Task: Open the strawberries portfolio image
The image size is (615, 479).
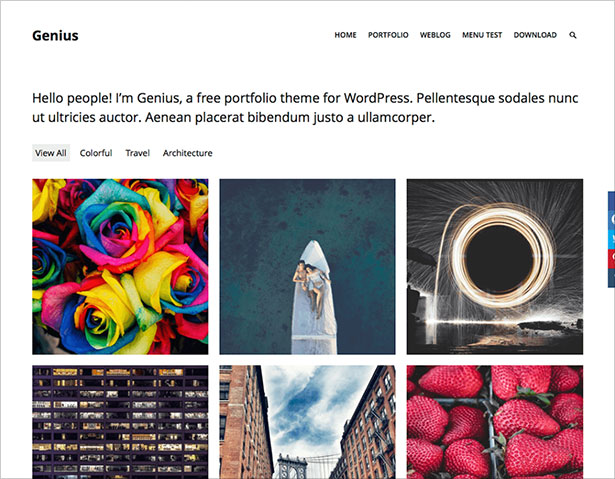Action: (495, 422)
